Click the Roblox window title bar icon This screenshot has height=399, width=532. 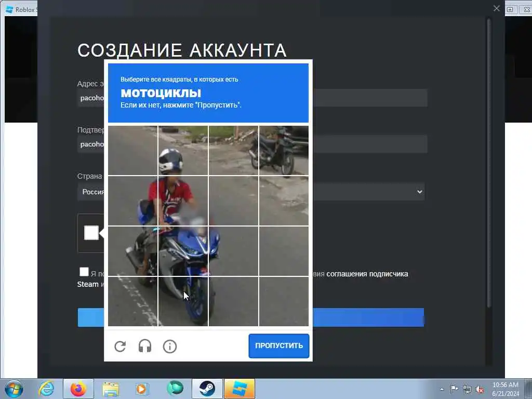pyautogui.click(x=9, y=9)
